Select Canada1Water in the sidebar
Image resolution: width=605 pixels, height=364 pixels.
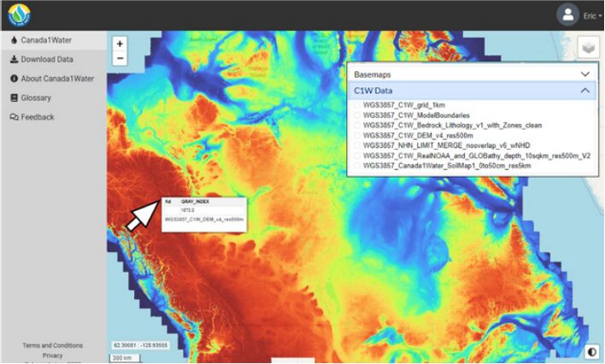click(x=54, y=40)
